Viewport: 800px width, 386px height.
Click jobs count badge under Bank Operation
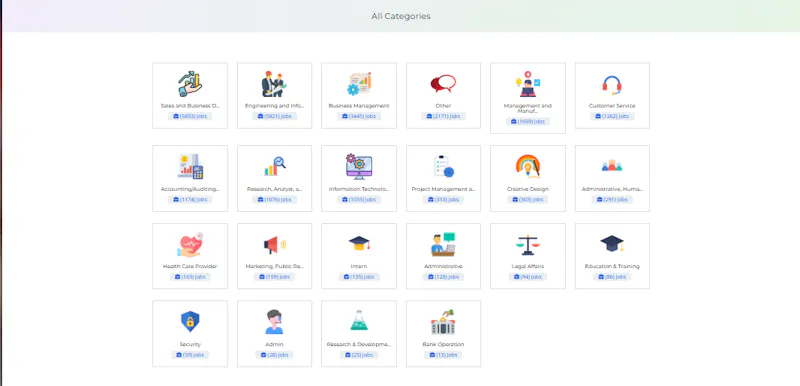tap(443, 355)
